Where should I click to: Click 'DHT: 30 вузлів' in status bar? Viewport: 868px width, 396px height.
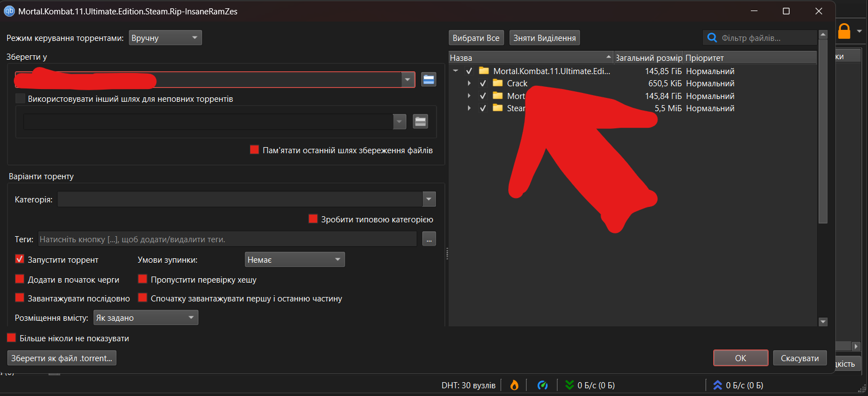click(469, 385)
